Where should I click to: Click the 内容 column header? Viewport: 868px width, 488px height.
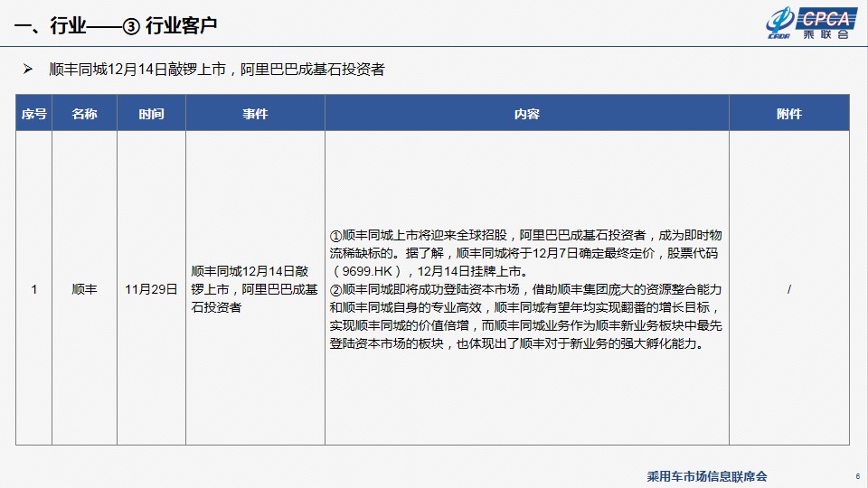click(x=526, y=114)
